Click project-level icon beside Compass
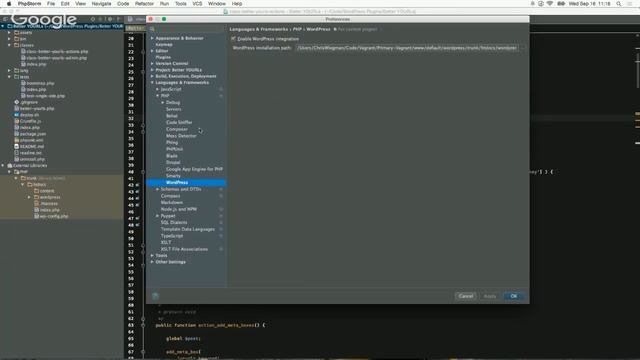640x360 pixels. pyautogui.click(x=221, y=196)
